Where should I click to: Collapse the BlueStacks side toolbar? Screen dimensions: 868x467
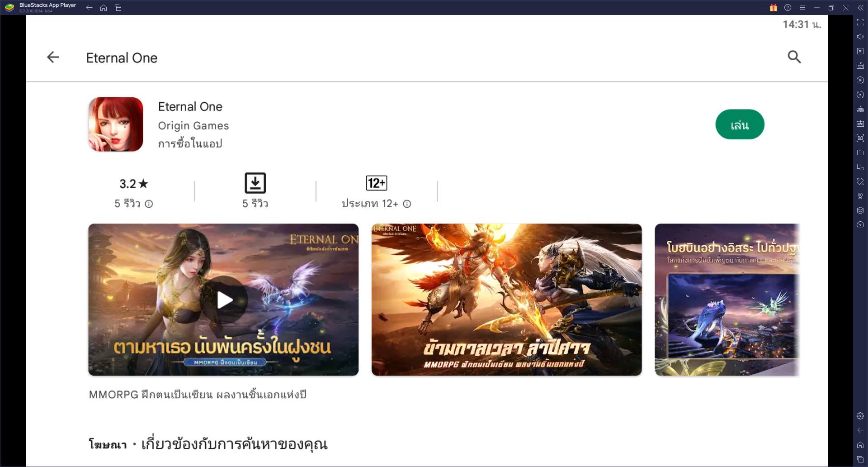point(860,8)
